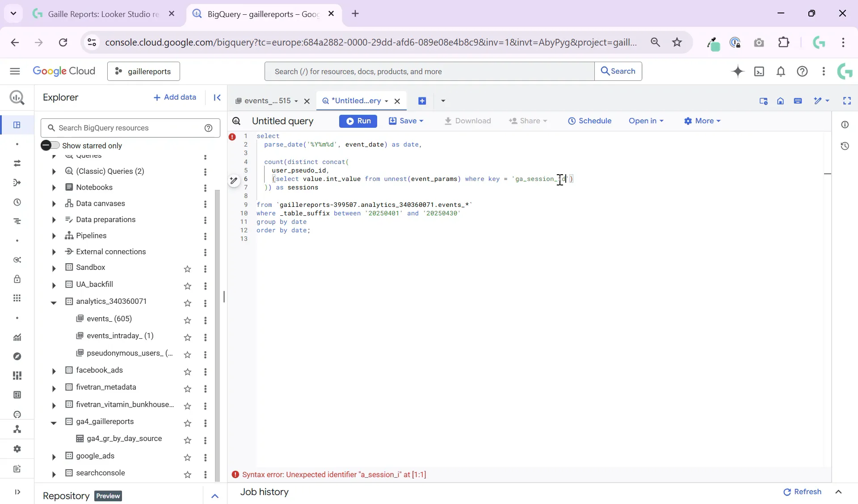Star the Sandbox dataset

[x=188, y=269]
